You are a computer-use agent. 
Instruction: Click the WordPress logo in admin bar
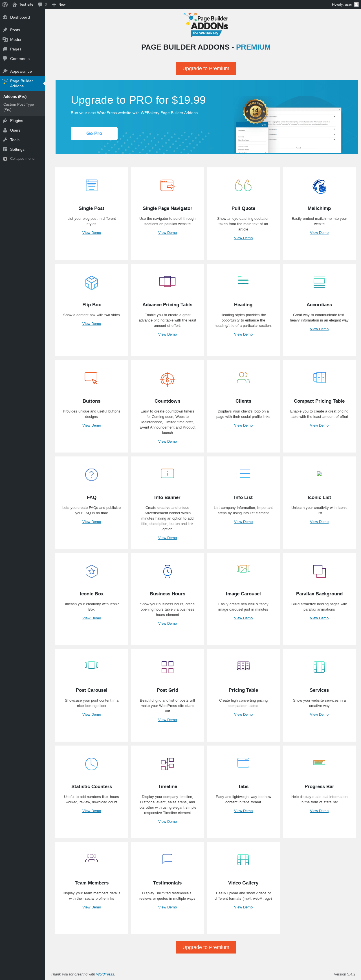click(x=5, y=5)
